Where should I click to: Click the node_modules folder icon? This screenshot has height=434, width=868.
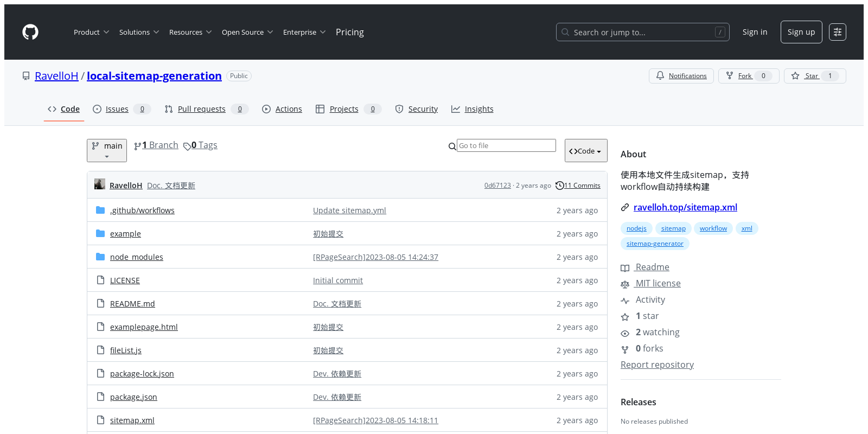(100, 257)
